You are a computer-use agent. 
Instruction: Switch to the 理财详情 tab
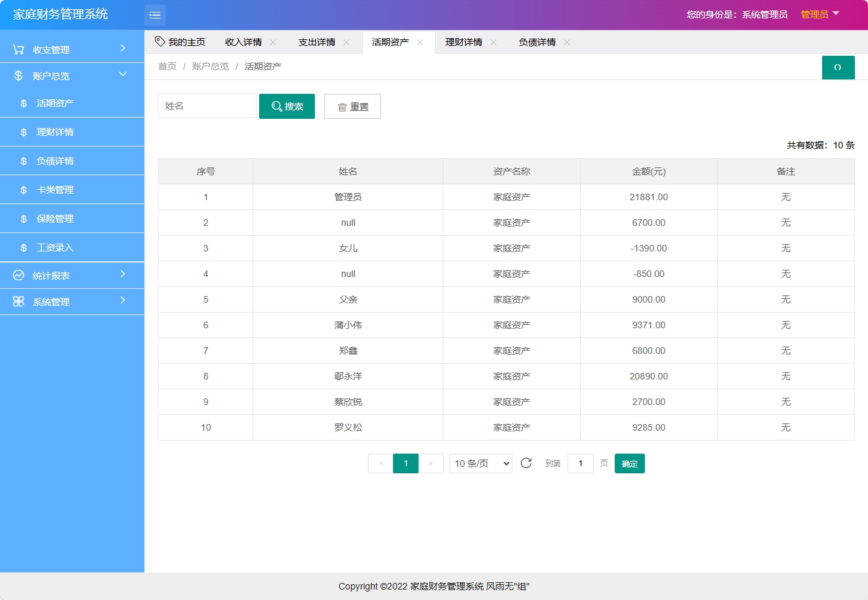pyautogui.click(x=463, y=41)
